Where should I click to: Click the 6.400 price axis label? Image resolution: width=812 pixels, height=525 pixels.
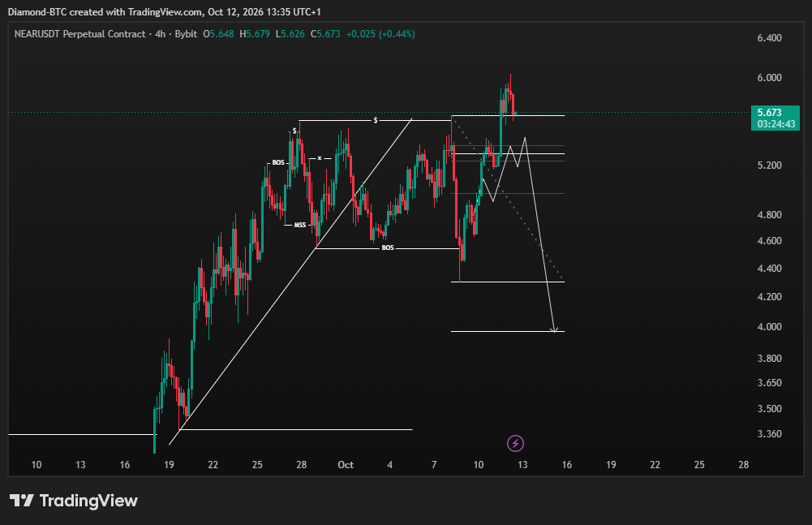tap(770, 38)
